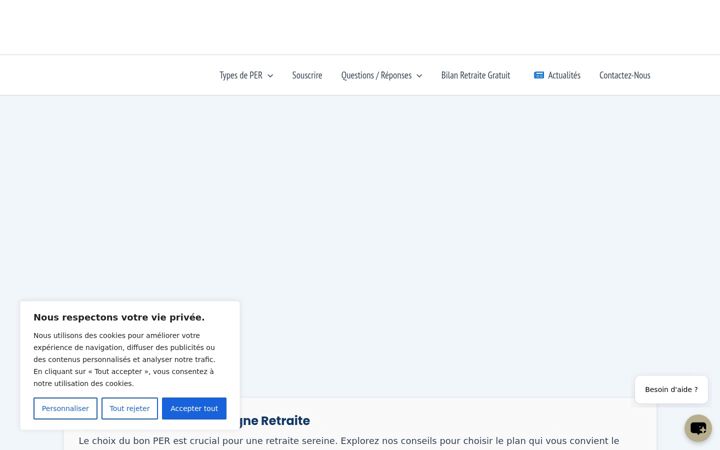
Task: Click the Besoin d'aide ? bubble
Action: [671, 389]
